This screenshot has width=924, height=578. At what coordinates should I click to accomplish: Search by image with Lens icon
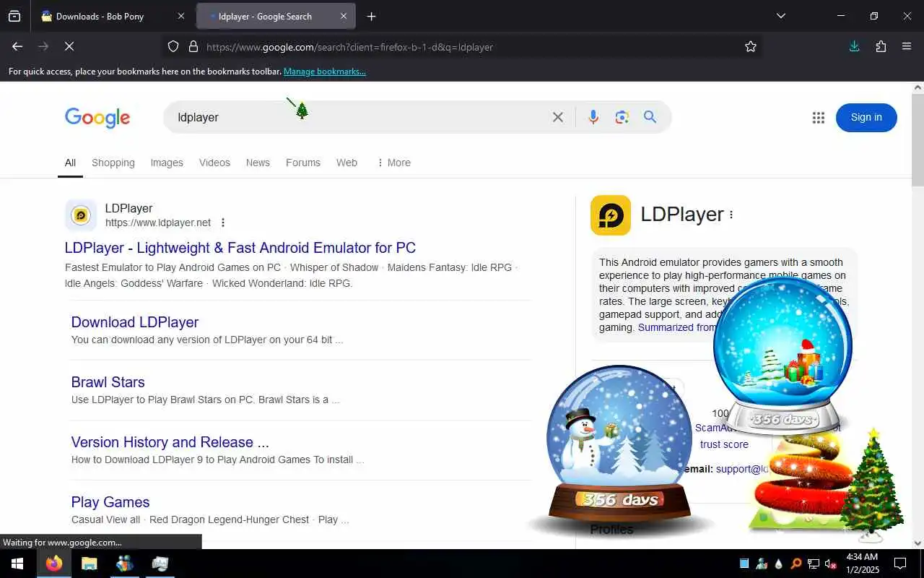[622, 117]
